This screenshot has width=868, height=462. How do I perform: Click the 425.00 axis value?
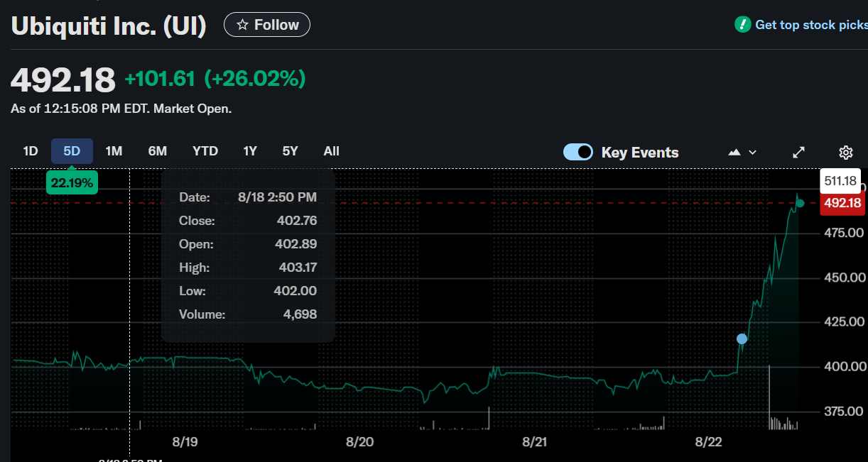[845, 322]
